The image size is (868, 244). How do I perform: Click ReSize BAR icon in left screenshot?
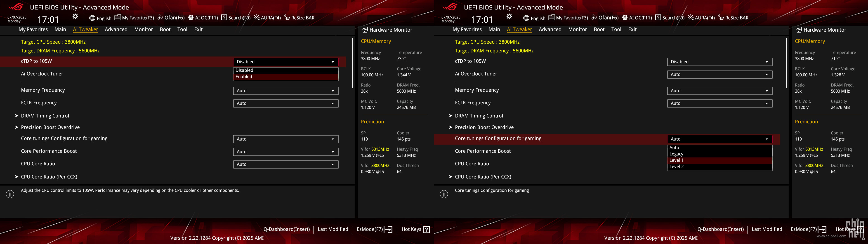tap(287, 18)
